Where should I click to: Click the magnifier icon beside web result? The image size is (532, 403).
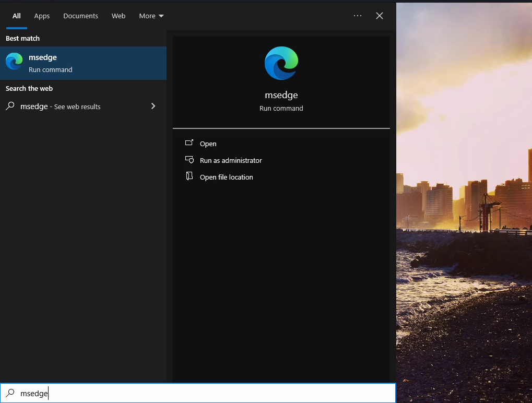pyautogui.click(x=10, y=106)
